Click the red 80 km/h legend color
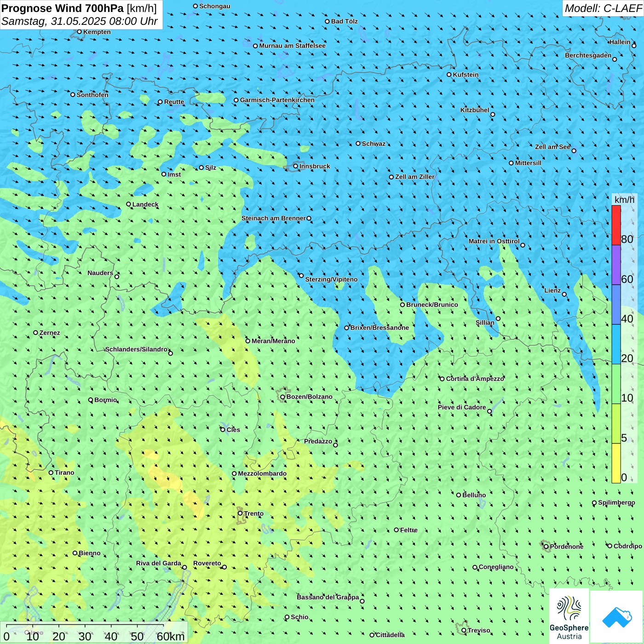Viewport: 644px width, 644px height. [616, 225]
